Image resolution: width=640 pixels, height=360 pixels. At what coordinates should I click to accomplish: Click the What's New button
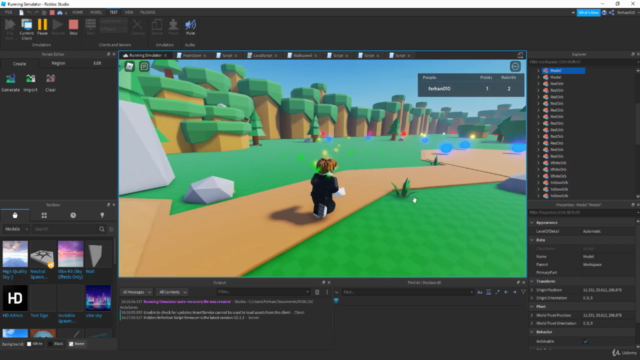[x=588, y=13]
